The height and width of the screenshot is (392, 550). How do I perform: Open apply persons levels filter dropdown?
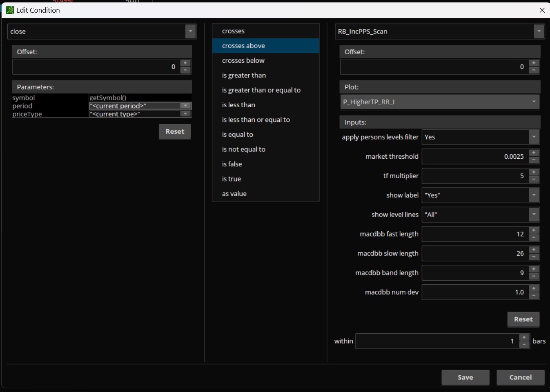[x=534, y=137]
